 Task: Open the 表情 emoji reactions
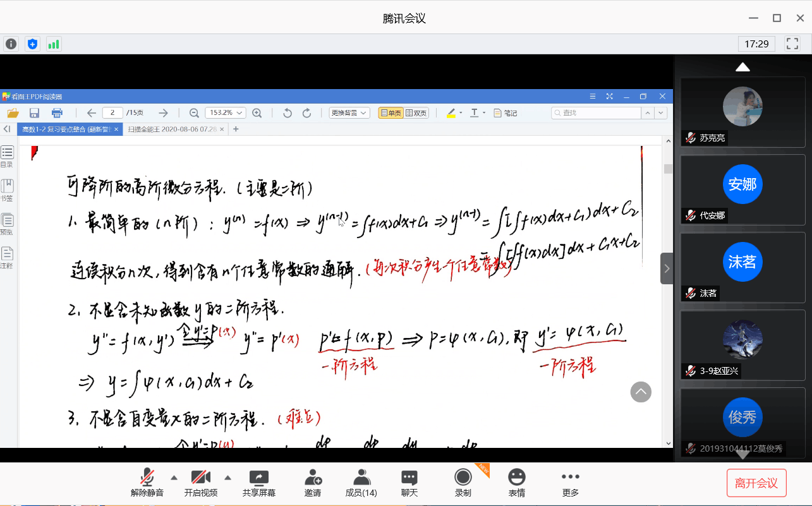[x=517, y=483]
